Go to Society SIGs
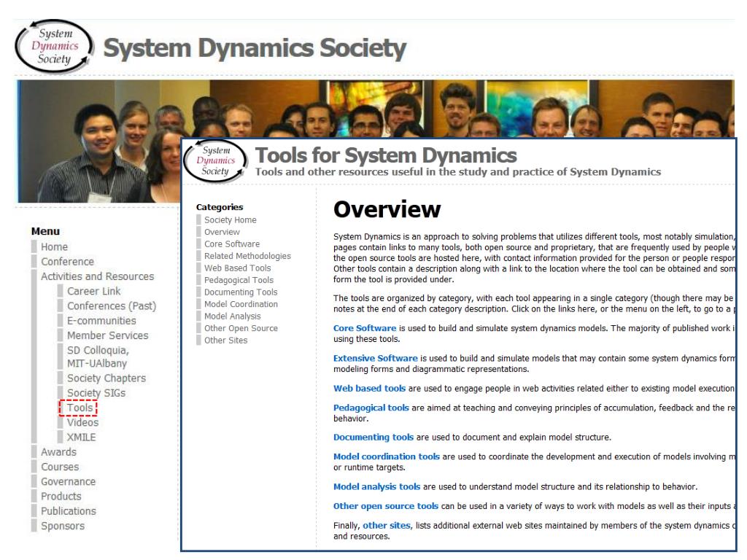The image size is (747, 560). click(x=96, y=393)
